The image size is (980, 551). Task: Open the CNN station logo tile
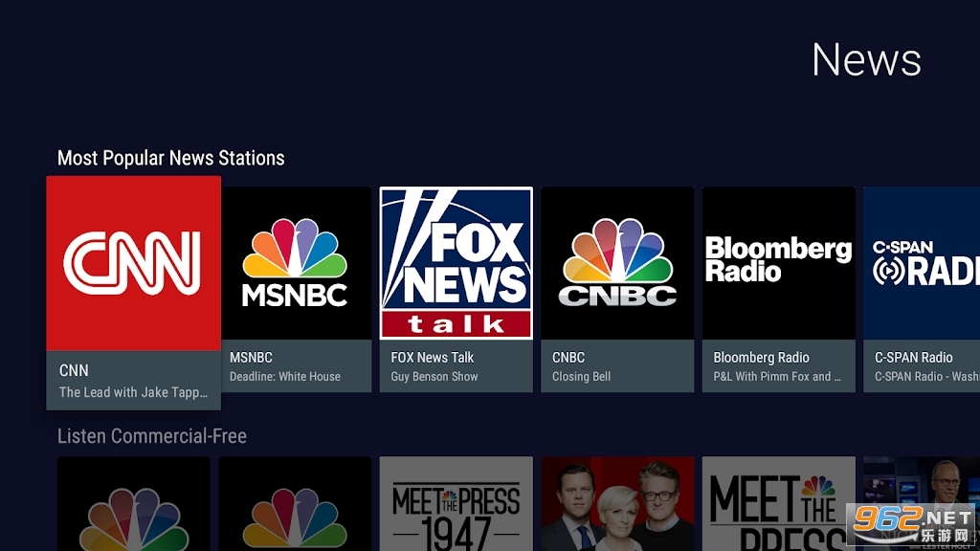tap(133, 263)
